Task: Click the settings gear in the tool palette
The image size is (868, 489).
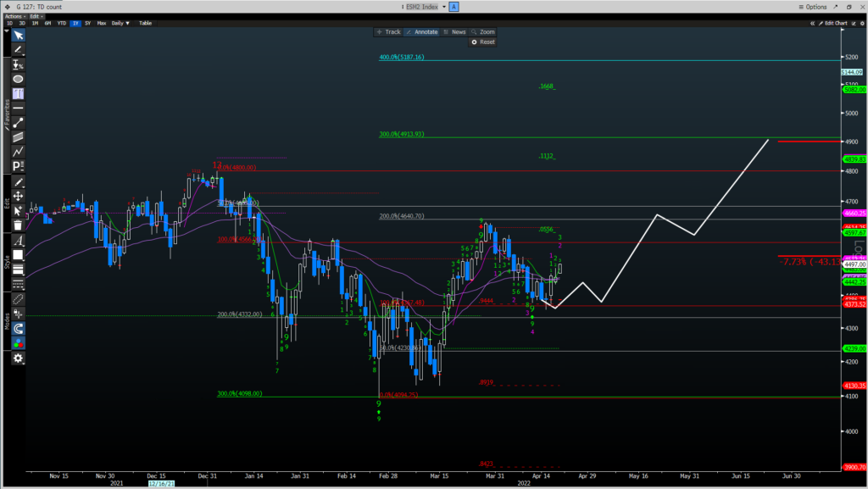Action: point(19,358)
